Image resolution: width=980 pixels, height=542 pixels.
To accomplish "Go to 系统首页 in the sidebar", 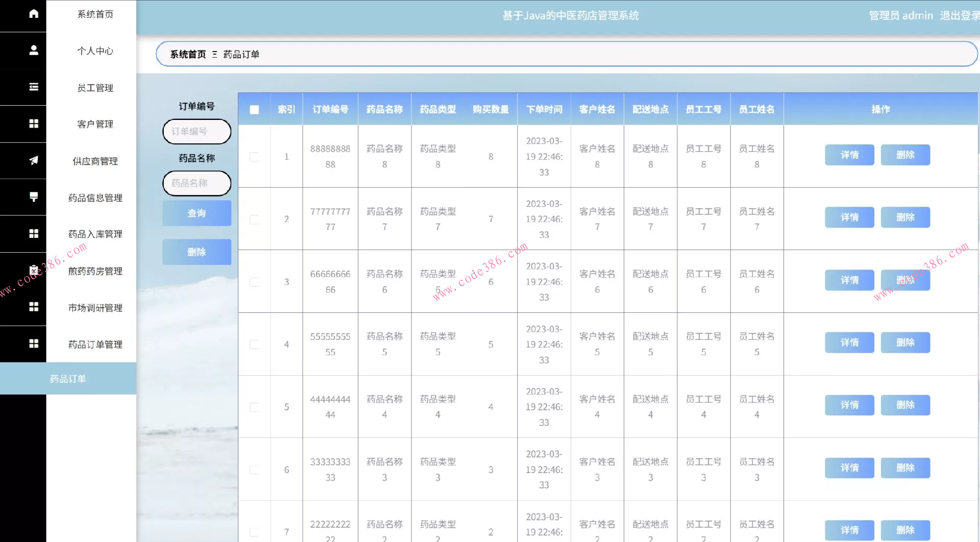I will pos(95,14).
